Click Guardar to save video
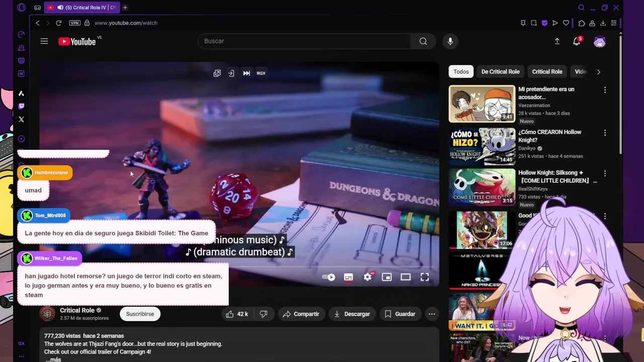This screenshot has height=362, width=644. [x=400, y=314]
